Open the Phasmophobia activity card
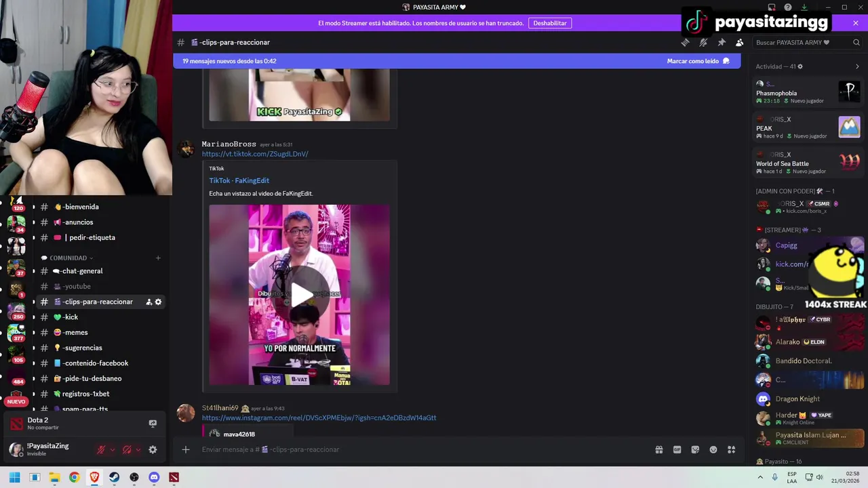Viewport: 868px width, 488px height. pyautogui.click(x=808, y=92)
